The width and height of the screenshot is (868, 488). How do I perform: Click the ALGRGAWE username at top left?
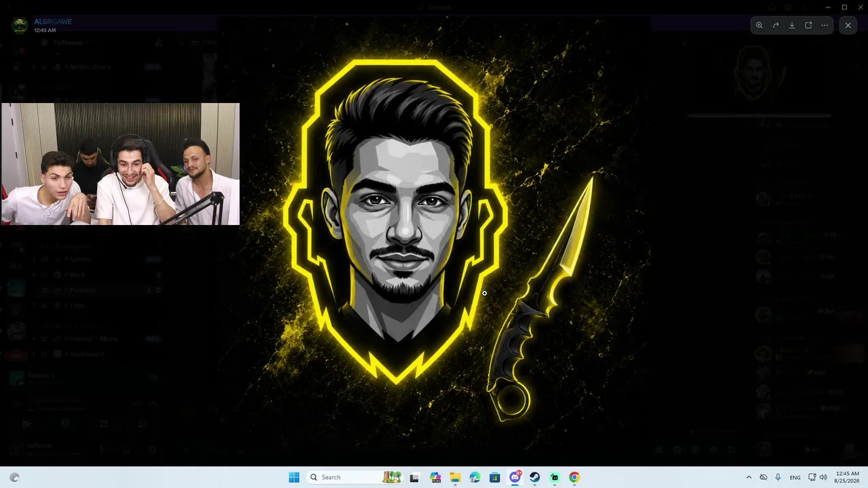point(53,22)
